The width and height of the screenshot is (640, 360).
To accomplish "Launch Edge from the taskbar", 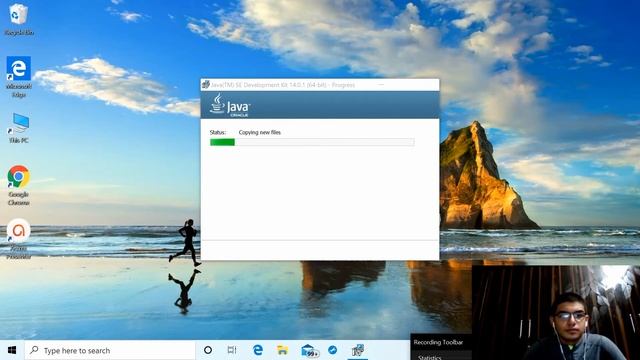I will click(x=258, y=350).
